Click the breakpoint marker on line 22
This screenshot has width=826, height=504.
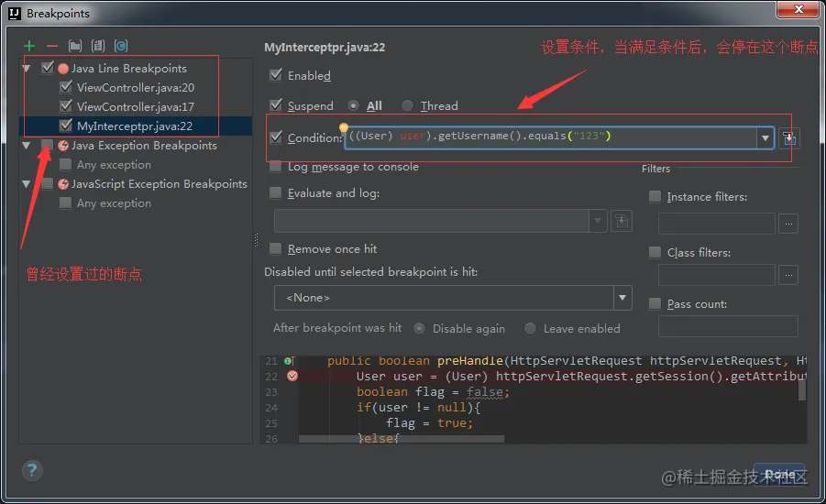tap(292, 376)
